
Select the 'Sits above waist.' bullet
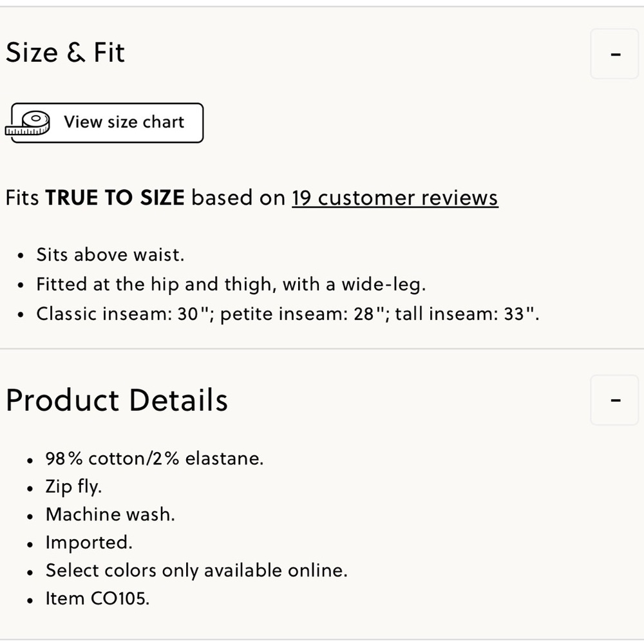click(x=110, y=254)
